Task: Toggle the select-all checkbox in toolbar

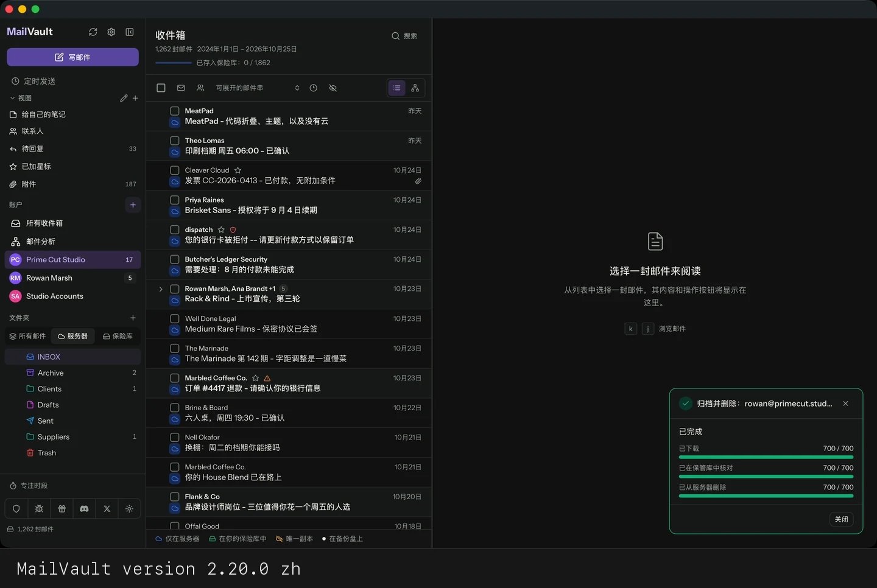Action: click(x=161, y=88)
